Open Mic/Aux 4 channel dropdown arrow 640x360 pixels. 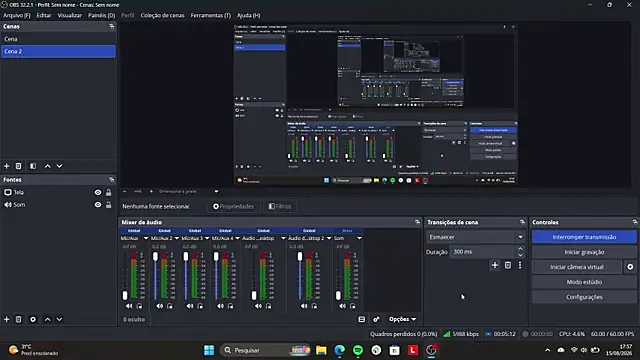[x=238, y=238]
